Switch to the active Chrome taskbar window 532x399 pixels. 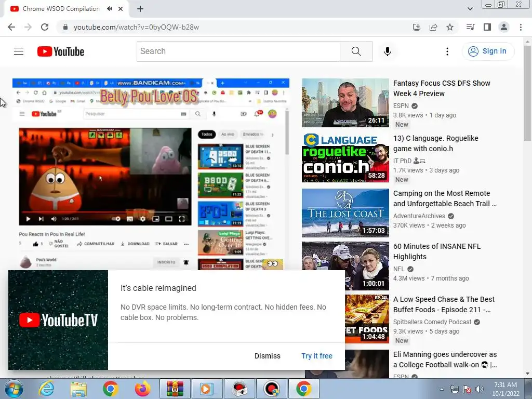(x=303, y=389)
